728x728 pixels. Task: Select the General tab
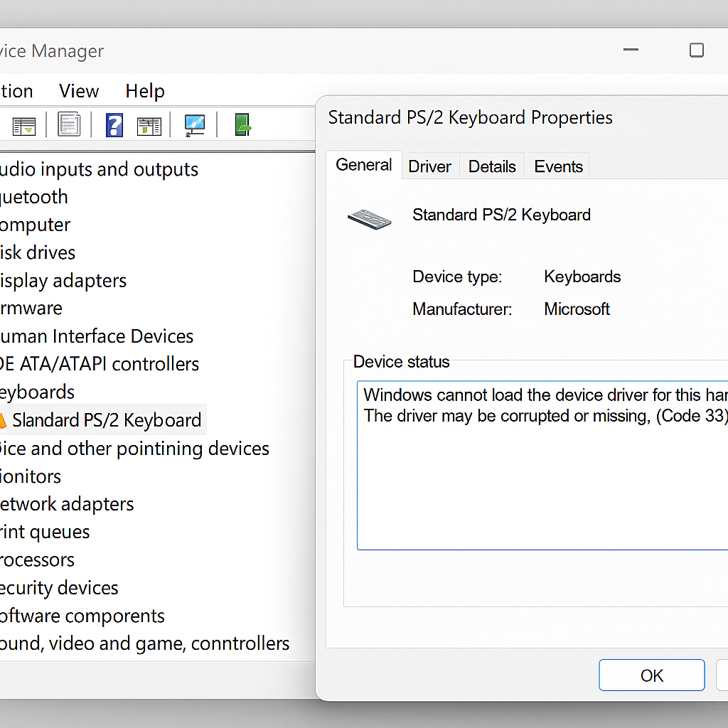[x=364, y=165]
